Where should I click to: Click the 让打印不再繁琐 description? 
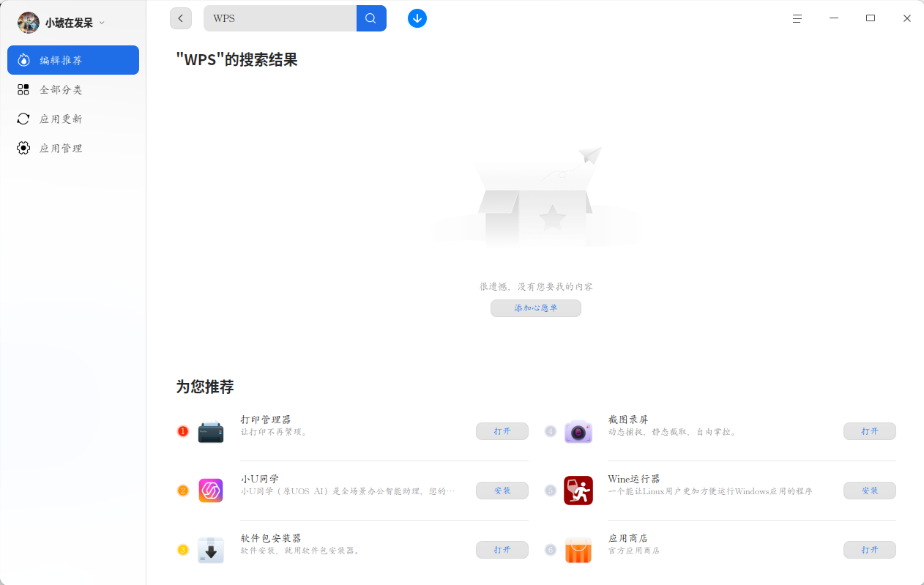(275, 432)
